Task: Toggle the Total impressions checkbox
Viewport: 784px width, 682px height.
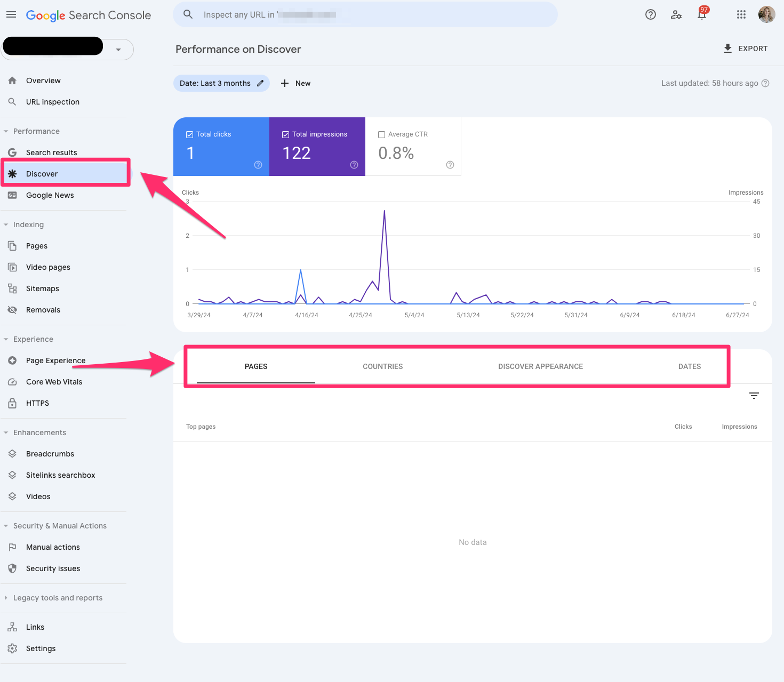Action: tap(285, 134)
